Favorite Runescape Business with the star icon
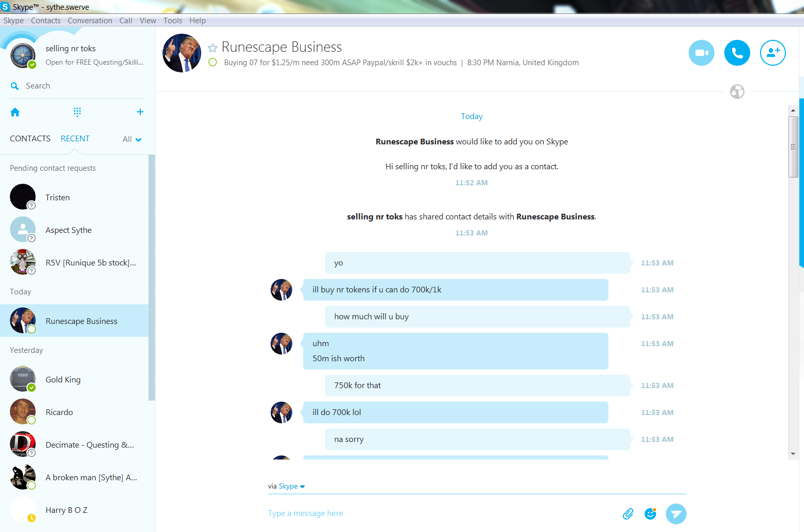The image size is (804, 532). tap(212, 48)
